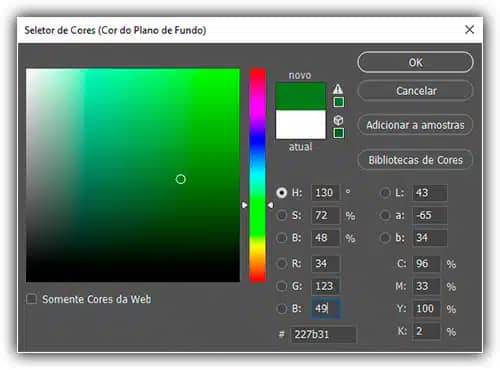The height and width of the screenshot is (370, 500).
Task: Close the Seletor de Cores dialog
Action: 469,30
